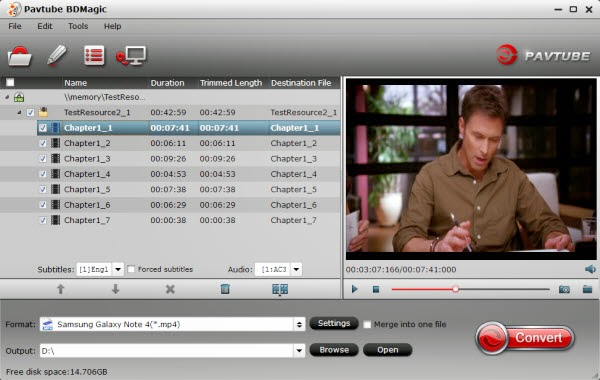The width and height of the screenshot is (600, 380).
Task: Click the film icon of Chapter1_4
Action: tap(55, 174)
